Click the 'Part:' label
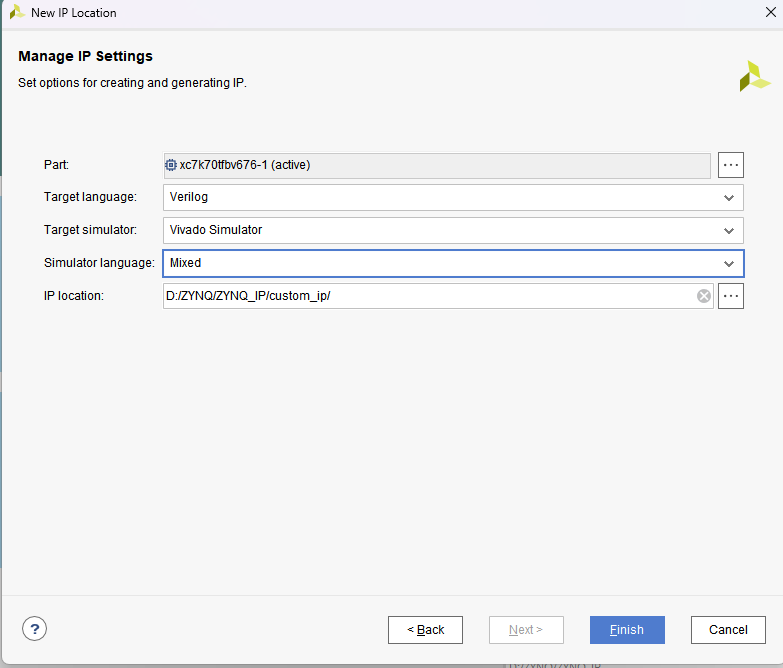The height and width of the screenshot is (668, 783). tap(56, 165)
